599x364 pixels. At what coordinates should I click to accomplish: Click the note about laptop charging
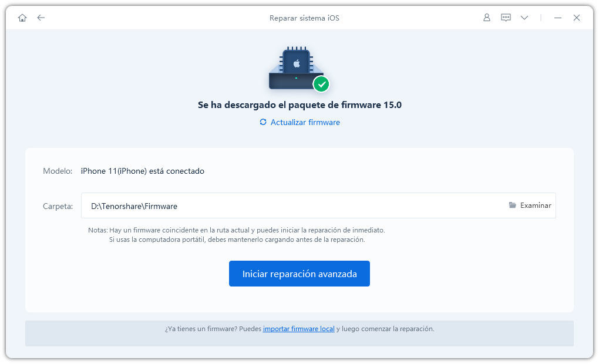click(x=237, y=240)
